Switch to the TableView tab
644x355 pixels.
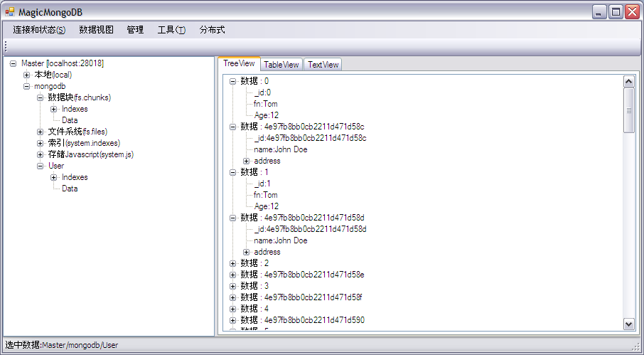point(281,65)
